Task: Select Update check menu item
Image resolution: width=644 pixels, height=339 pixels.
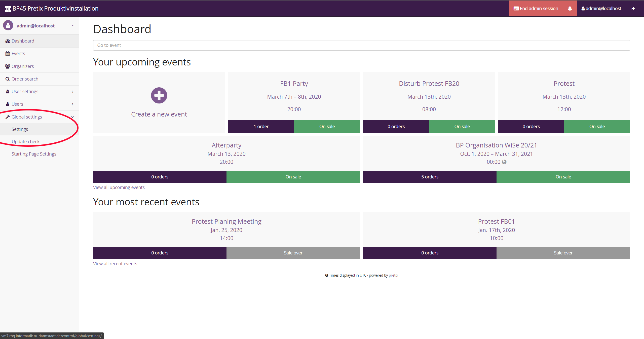Action: point(25,141)
